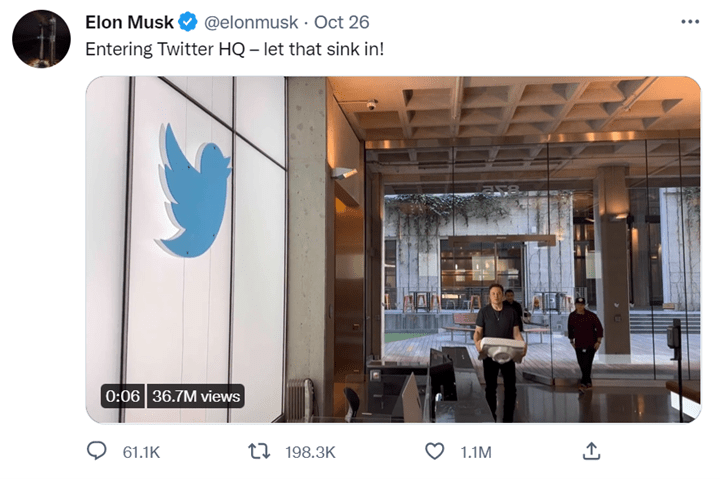Click the man carrying the sink

(496, 340)
